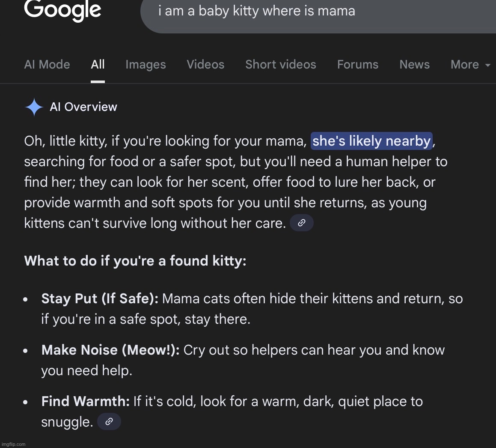
Task: Open source link icon after 'snuggle'
Action: tap(109, 422)
